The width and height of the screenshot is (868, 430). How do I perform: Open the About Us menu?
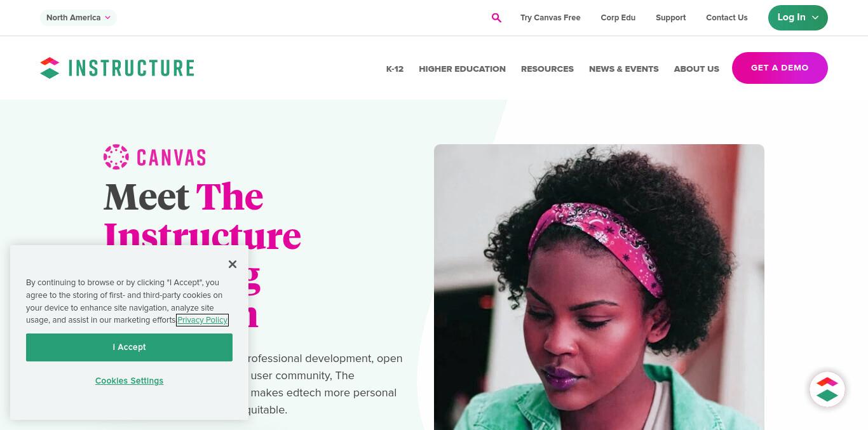[x=696, y=69]
